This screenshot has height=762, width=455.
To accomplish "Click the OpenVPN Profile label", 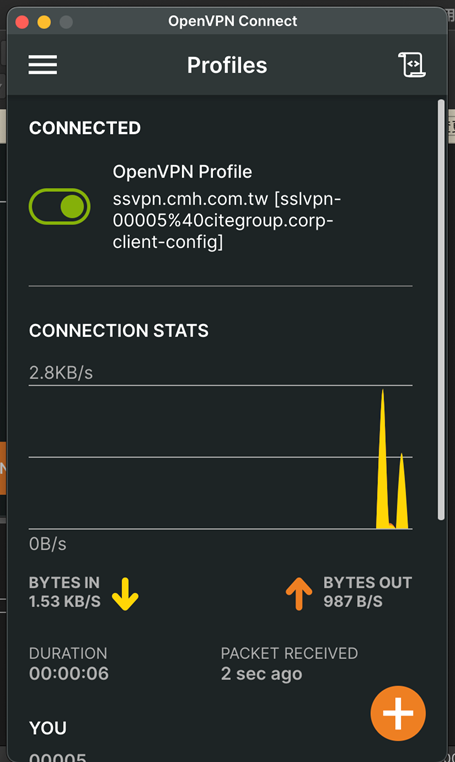I will point(182,172).
